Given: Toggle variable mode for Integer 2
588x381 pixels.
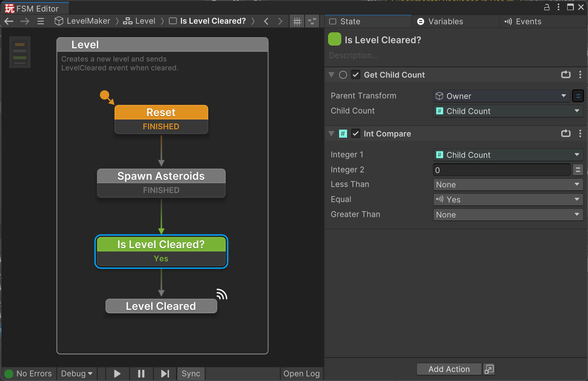Looking at the screenshot, I should 578,170.
